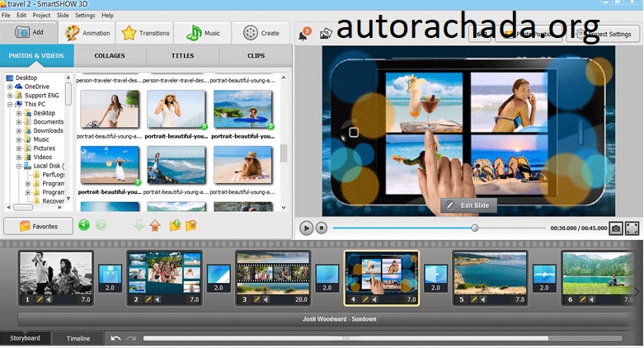Switch to Titles tab
The width and height of the screenshot is (644, 348).
183,55
